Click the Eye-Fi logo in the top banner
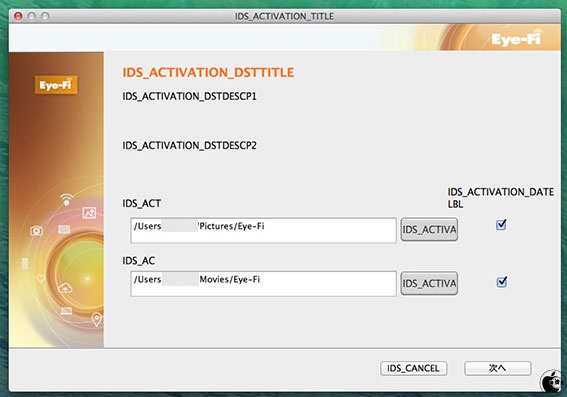 point(516,38)
